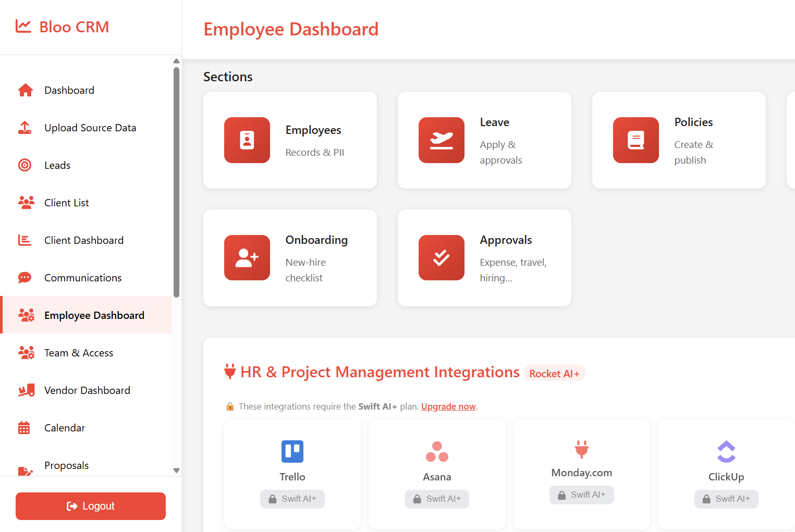The width and height of the screenshot is (795, 532).
Task: Click ClickUp's Swift AI+ locked button
Action: [726, 499]
